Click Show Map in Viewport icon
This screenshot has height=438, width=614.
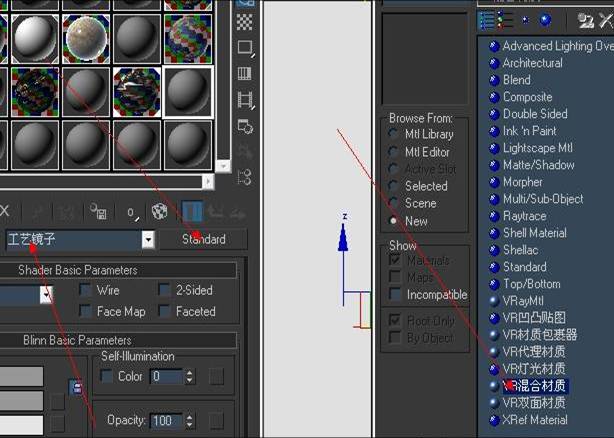tap(160, 212)
